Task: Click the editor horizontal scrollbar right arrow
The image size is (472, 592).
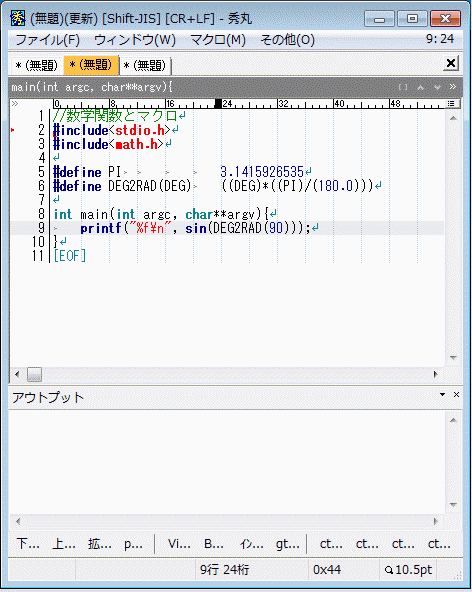Action: click(x=436, y=375)
